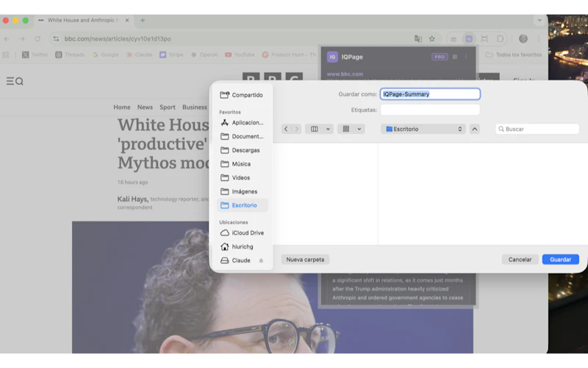Image resolution: width=588 pixels, height=368 pixels.
Task: Click the translate page icon
Action: coord(417,39)
